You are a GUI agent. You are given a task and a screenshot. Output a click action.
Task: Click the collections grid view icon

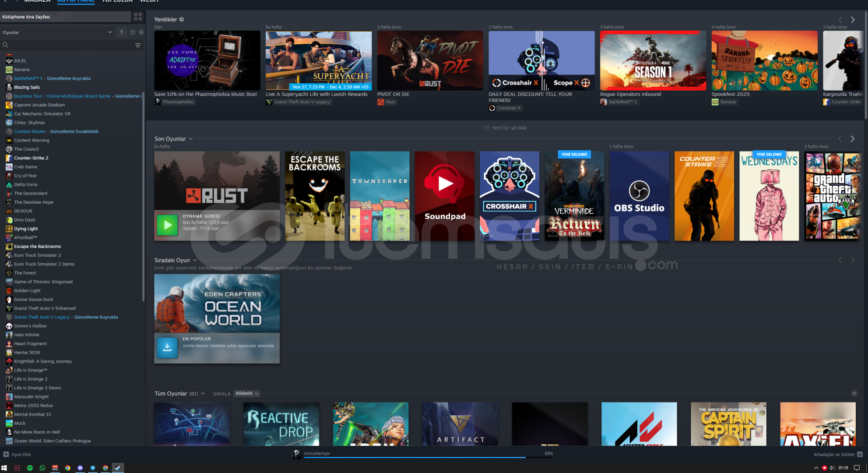(138, 17)
